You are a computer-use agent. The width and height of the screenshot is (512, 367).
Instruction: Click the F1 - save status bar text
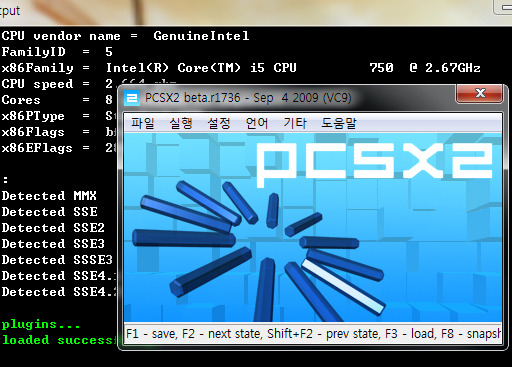point(313,334)
